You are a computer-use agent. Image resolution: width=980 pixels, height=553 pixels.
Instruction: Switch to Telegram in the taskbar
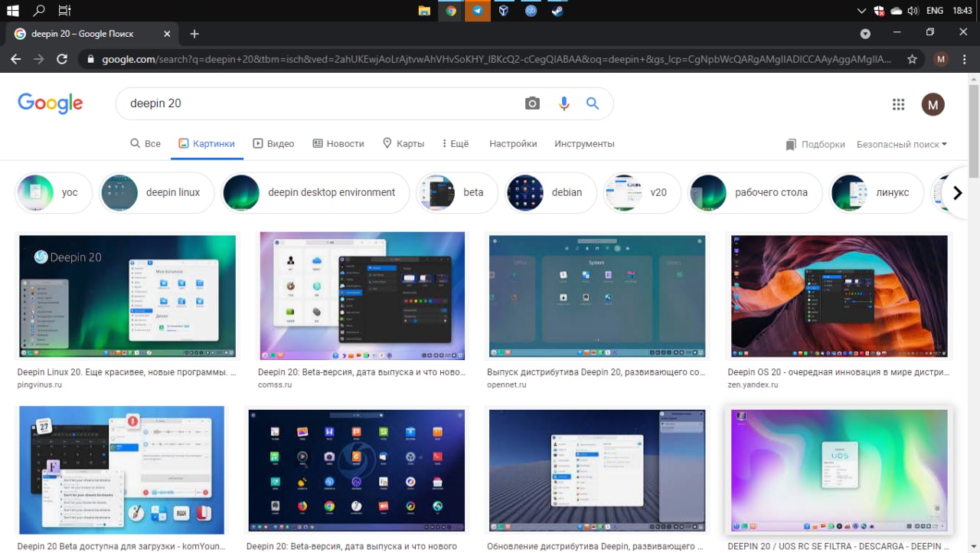click(x=478, y=11)
